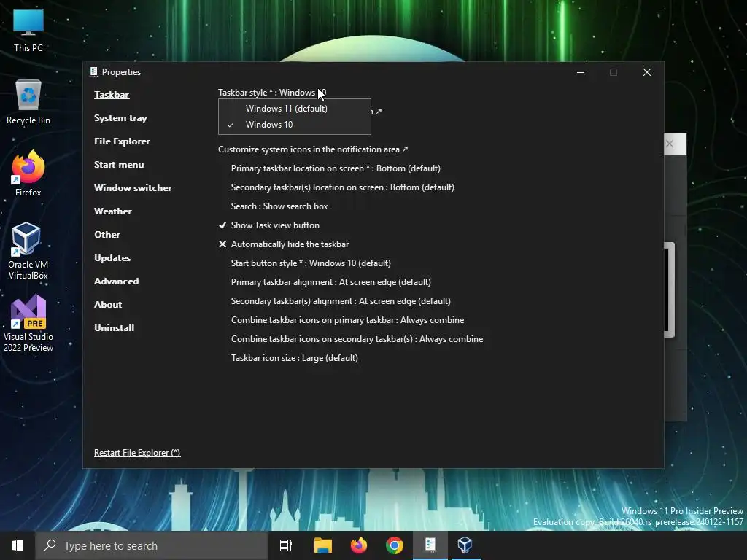This screenshot has height=560, width=747.
Task: Switch to the Start menu section
Action: [x=119, y=165]
